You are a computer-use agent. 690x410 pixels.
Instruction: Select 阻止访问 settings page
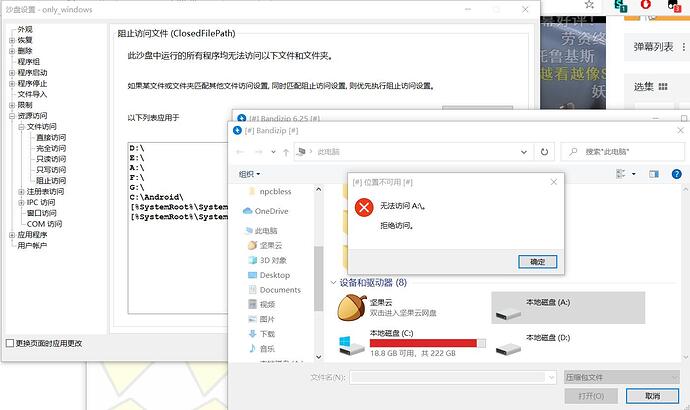pos(51,180)
